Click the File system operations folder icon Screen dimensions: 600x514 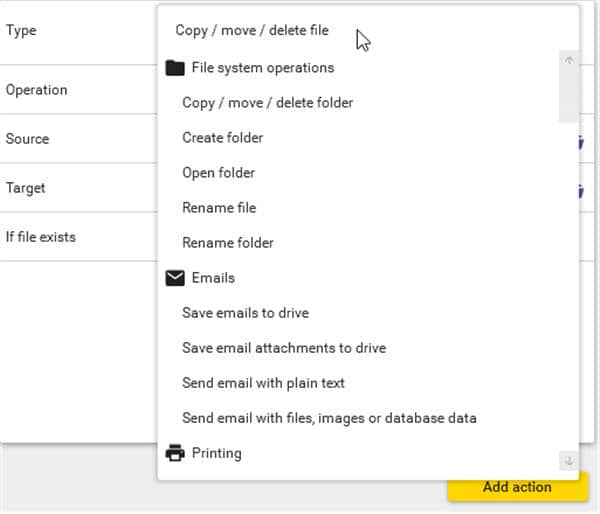175,68
